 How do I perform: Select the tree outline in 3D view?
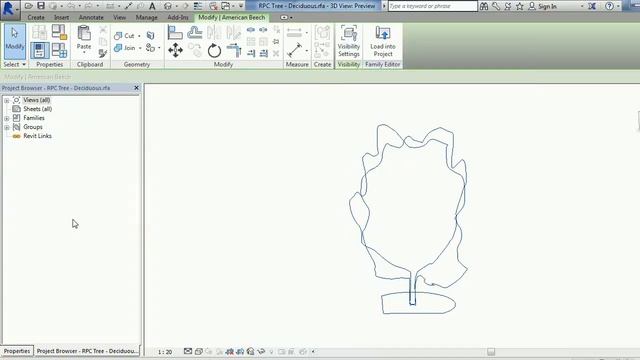tap(410, 219)
